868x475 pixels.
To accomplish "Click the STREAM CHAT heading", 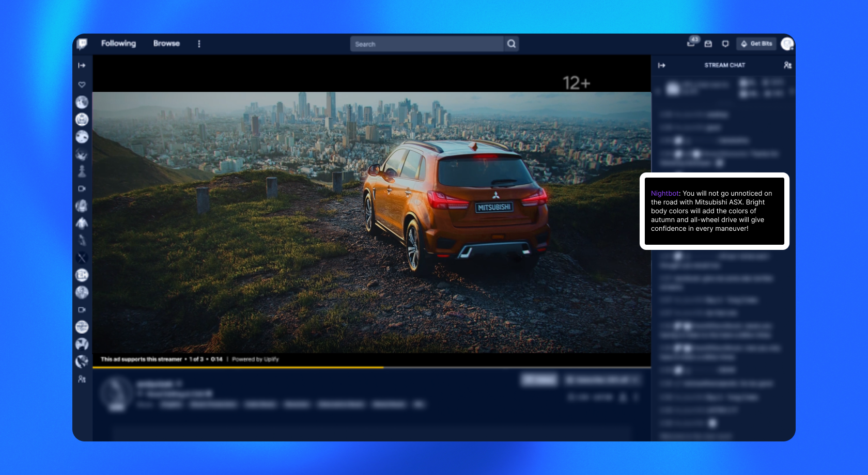I will coord(725,65).
